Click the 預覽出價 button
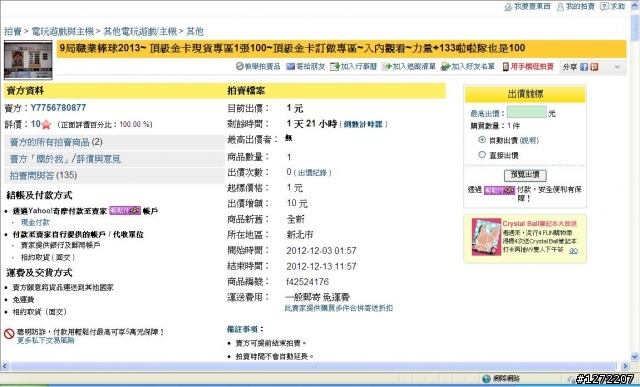Viewport: 640px width, 387px height. (x=525, y=175)
